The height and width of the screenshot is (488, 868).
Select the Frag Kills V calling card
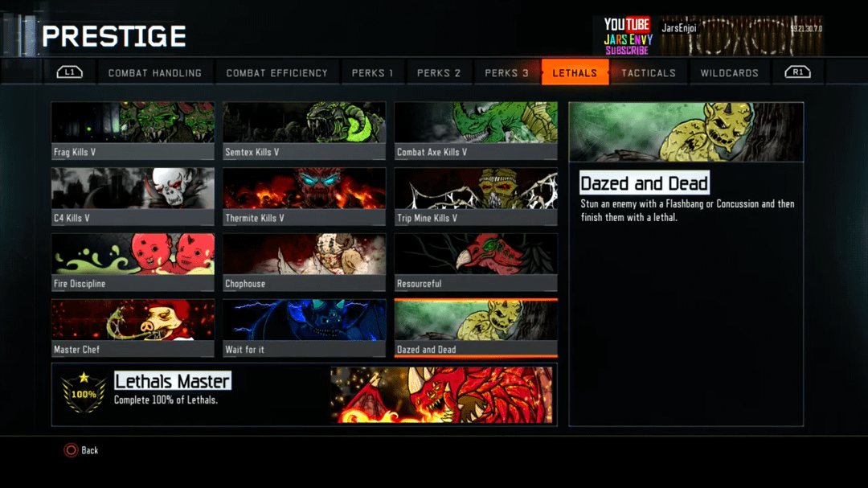(133, 131)
